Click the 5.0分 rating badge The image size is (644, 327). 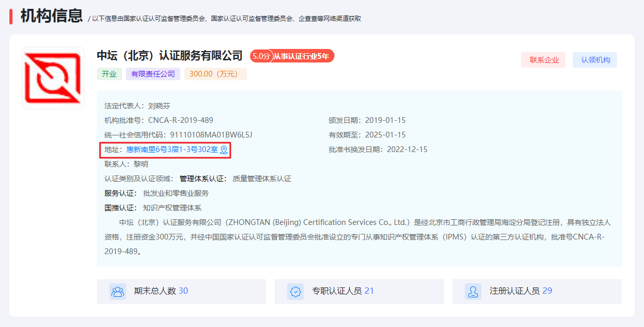[x=261, y=56]
